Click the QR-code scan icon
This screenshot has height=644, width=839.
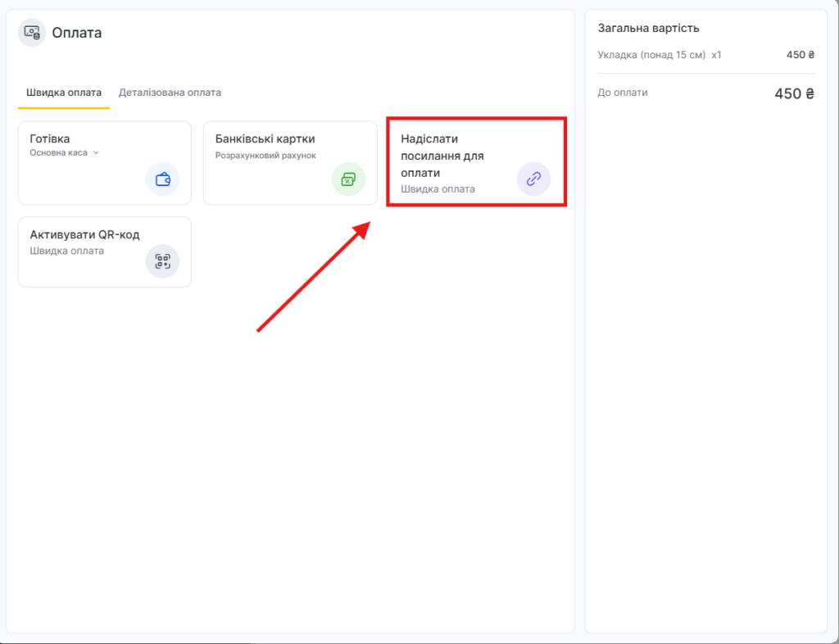[163, 261]
